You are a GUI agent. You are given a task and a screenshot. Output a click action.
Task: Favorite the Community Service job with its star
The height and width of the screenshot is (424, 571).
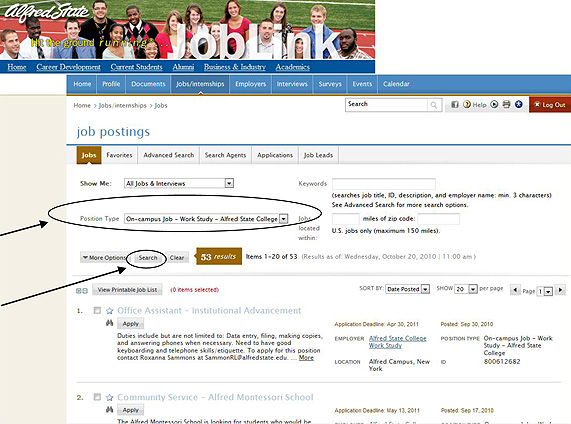(x=110, y=397)
